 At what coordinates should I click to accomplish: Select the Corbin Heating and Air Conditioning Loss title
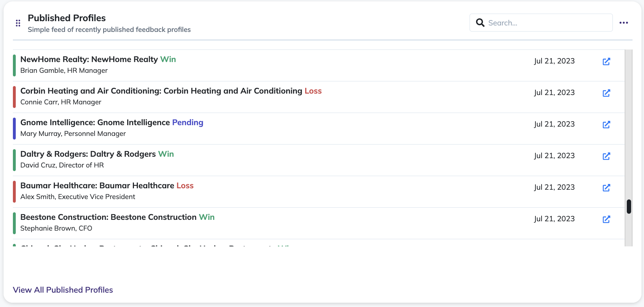pos(171,91)
